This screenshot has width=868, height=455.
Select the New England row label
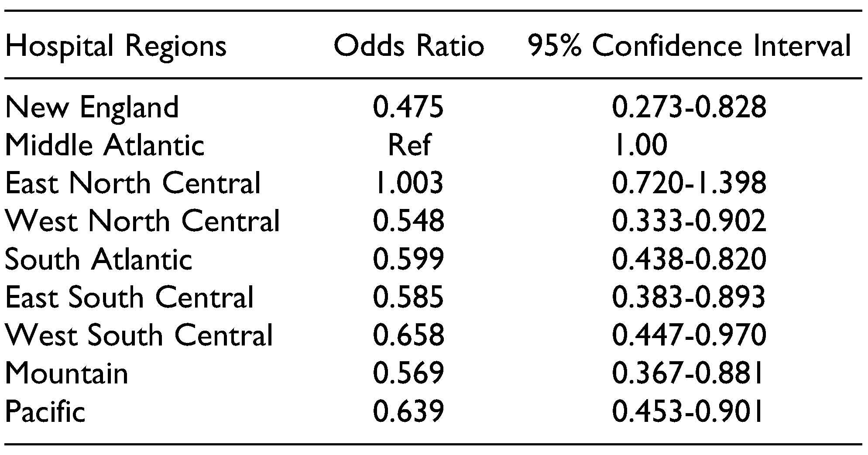(92, 107)
